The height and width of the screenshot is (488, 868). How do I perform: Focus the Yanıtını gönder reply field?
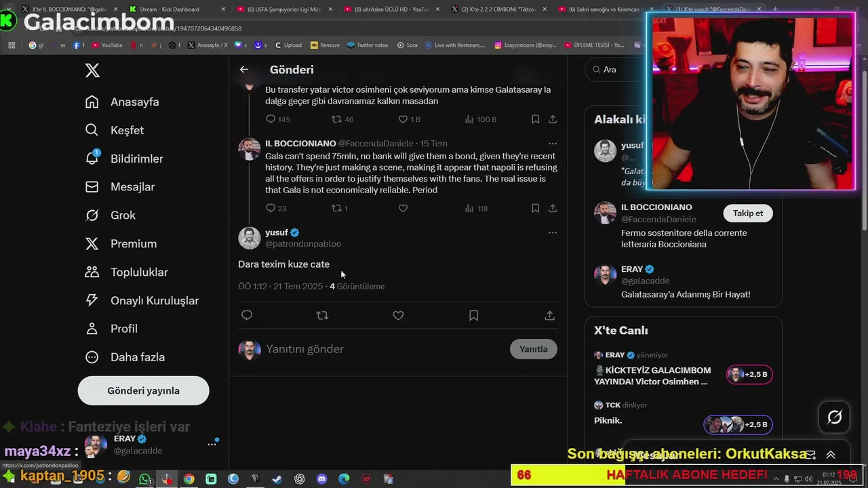(x=384, y=349)
